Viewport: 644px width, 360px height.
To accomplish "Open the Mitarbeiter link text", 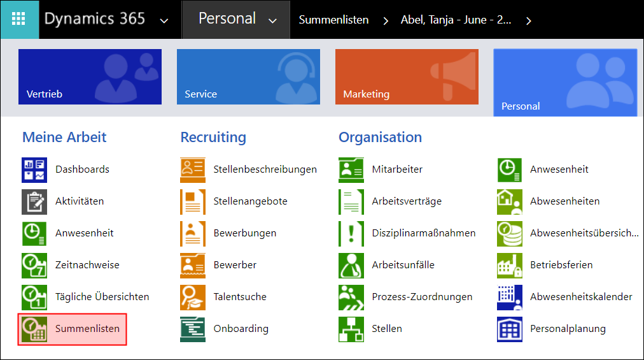I will point(397,169).
